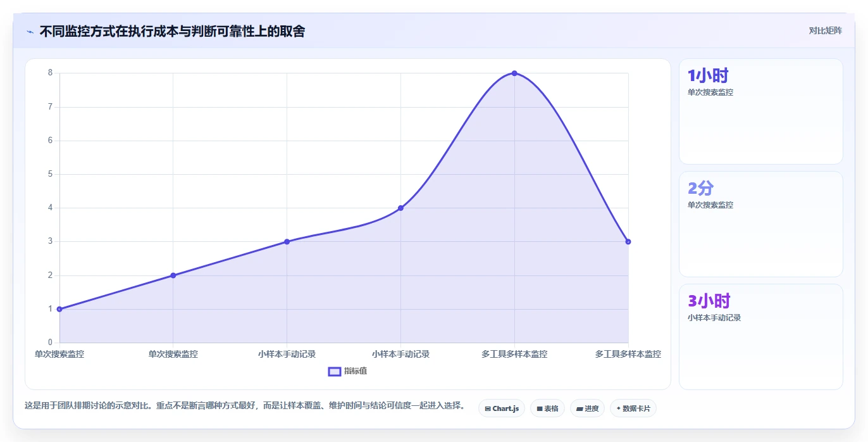
Task: Click the y-axis label 7
Action: (x=50, y=107)
